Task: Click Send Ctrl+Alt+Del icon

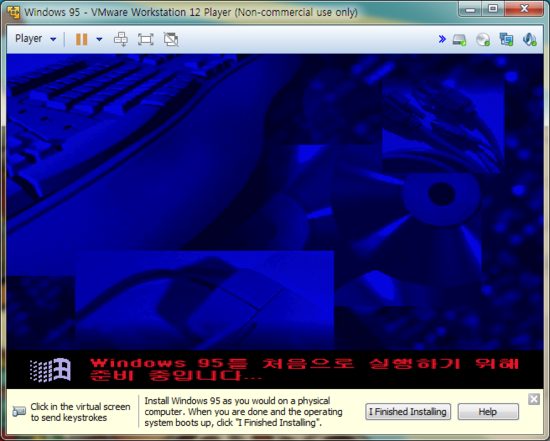Action: [x=121, y=39]
